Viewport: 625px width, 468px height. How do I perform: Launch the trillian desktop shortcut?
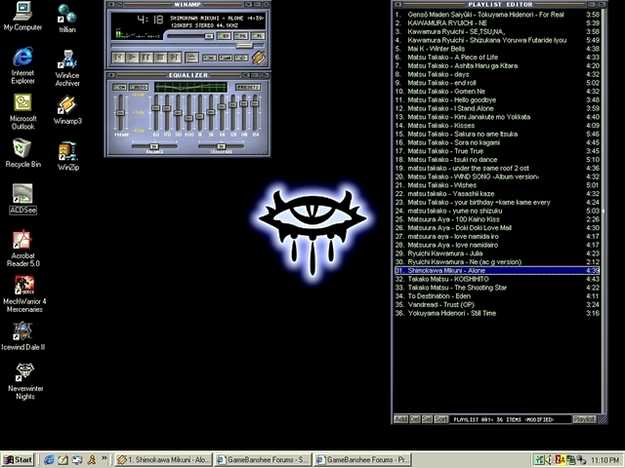[x=67, y=19]
